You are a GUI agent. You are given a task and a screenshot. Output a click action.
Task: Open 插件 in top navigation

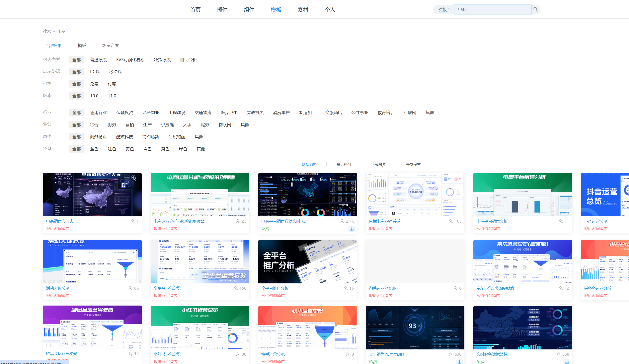222,10
